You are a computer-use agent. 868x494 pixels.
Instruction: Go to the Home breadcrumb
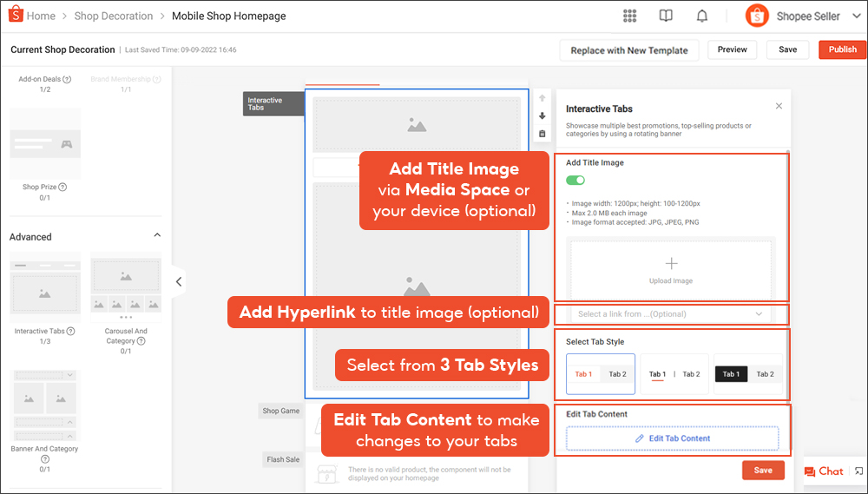click(x=41, y=16)
